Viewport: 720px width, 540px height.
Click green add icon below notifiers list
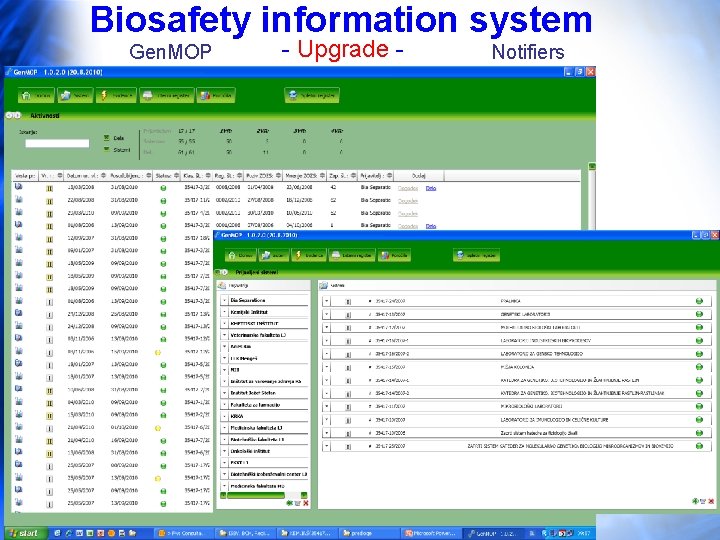point(289,503)
